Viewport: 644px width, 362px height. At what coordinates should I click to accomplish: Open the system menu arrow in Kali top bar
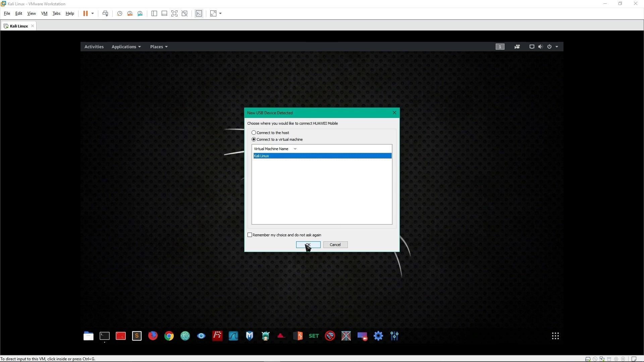coord(557,47)
